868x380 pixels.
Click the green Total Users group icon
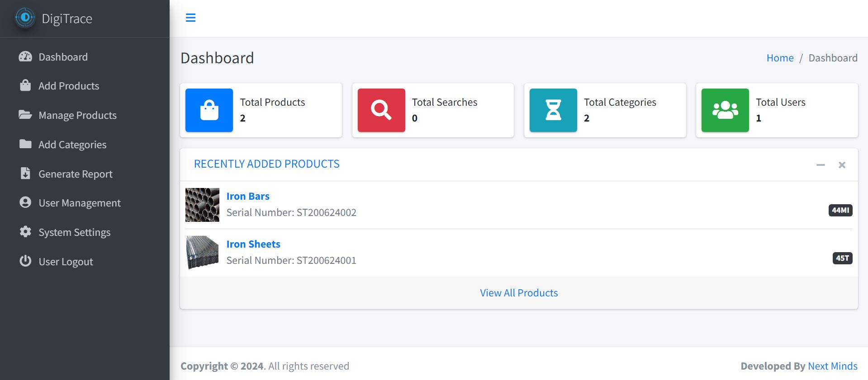coord(725,110)
